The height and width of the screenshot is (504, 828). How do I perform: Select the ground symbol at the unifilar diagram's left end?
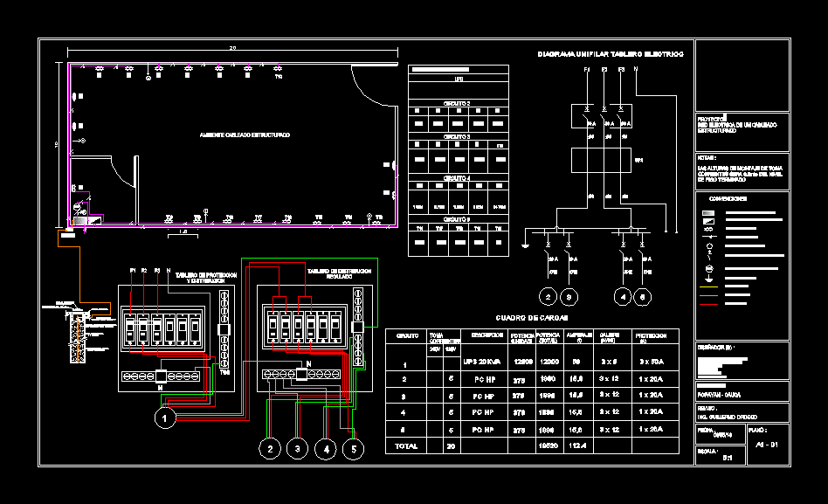(526, 245)
